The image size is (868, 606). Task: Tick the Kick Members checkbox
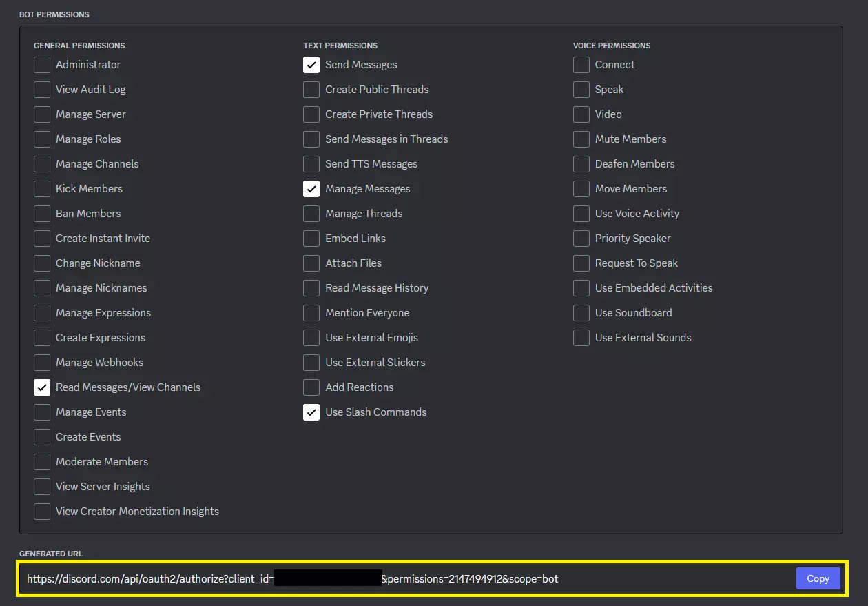point(42,189)
